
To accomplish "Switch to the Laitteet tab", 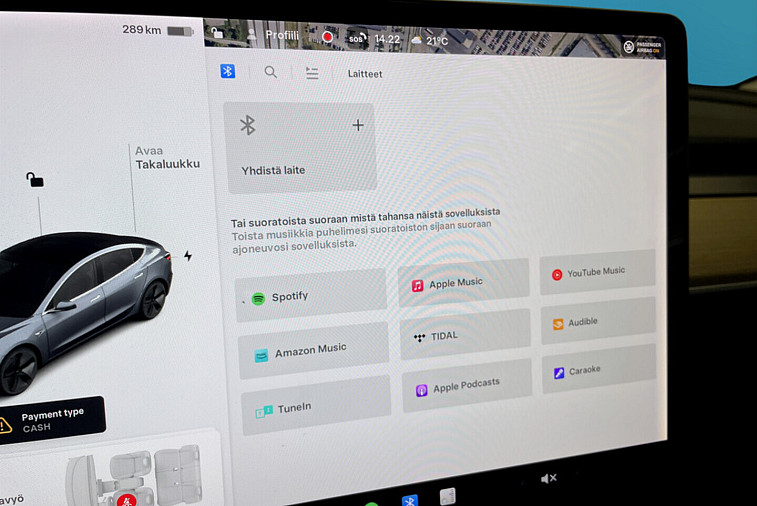I will (x=364, y=74).
